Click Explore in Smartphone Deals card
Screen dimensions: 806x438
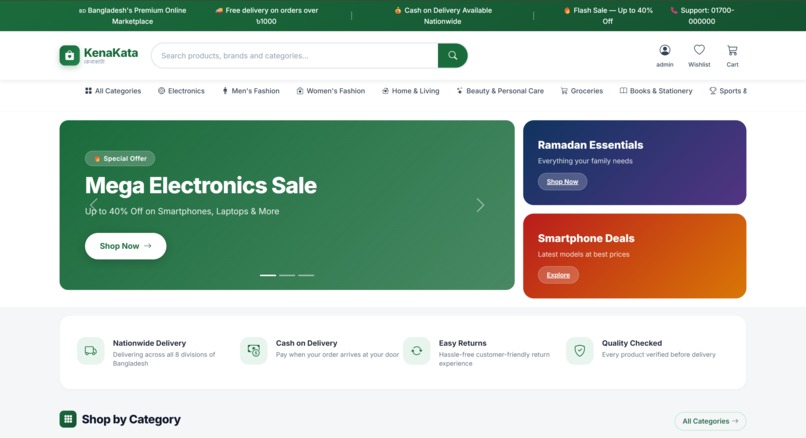click(558, 275)
